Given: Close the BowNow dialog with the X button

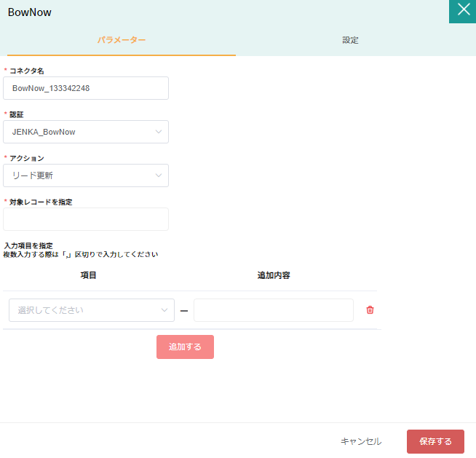Looking at the screenshot, I should coord(462,11).
